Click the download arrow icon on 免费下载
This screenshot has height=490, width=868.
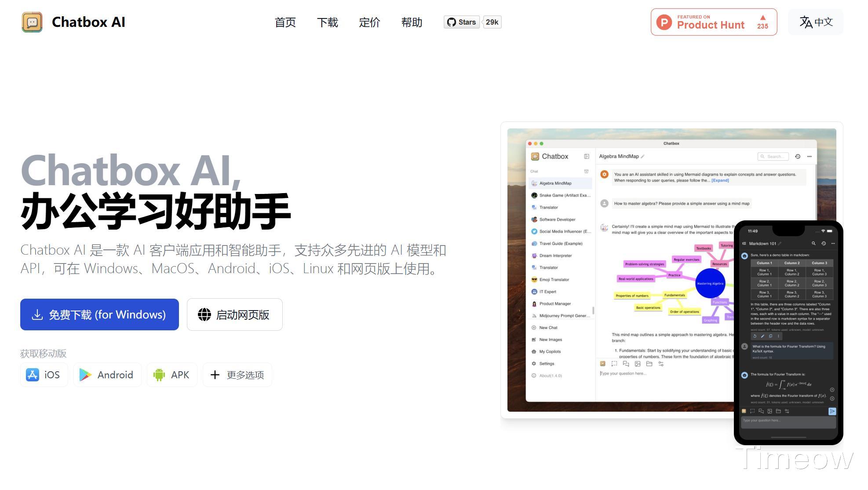[x=37, y=314]
